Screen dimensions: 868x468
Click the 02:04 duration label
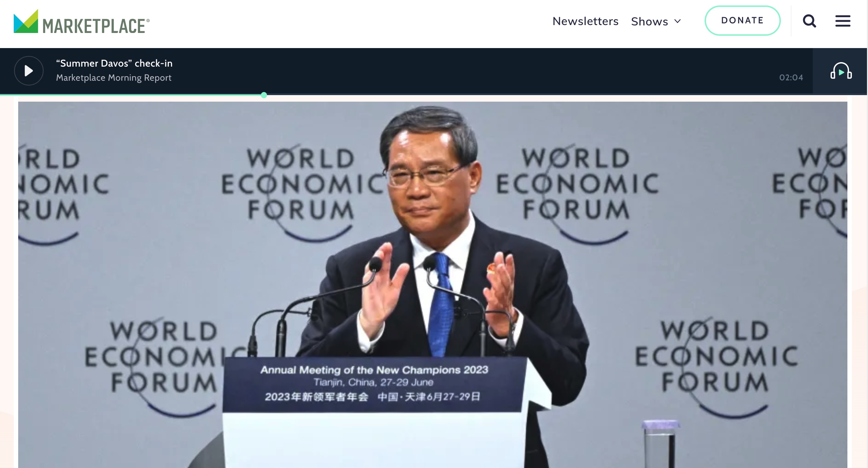pos(791,78)
